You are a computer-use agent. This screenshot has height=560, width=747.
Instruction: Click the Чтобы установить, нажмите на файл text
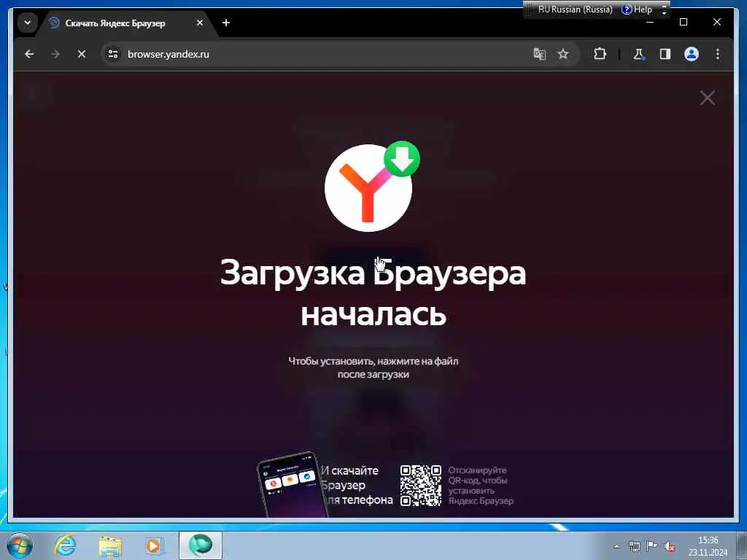[373, 367]
